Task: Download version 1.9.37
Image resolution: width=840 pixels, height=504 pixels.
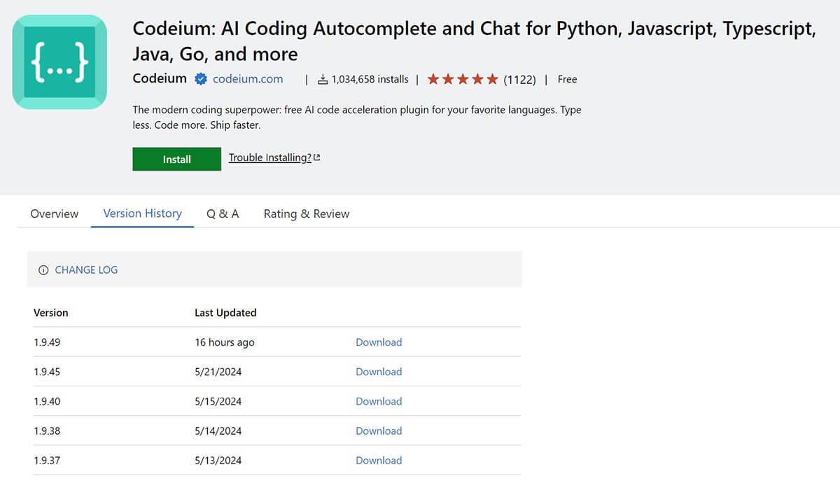Action: pyautogui.click(x=379, y=460)
